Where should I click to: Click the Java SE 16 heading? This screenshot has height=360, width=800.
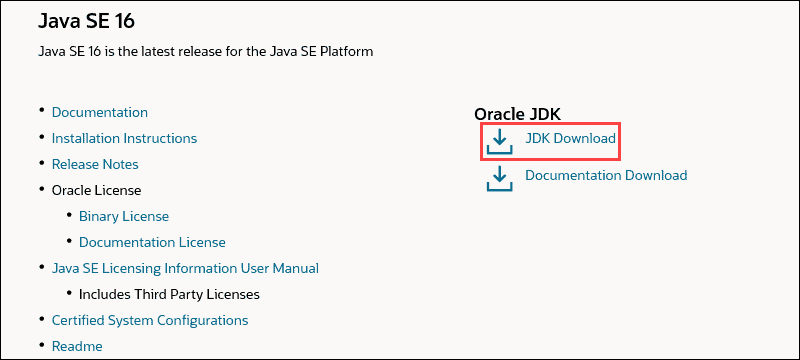pyautogui.click(x=86, y=21)
